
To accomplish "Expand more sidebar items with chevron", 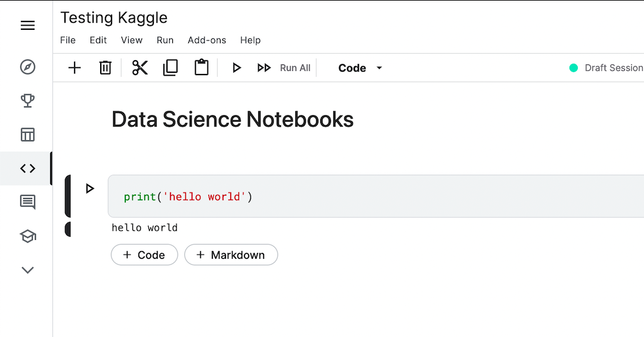I will pos(27,270).
